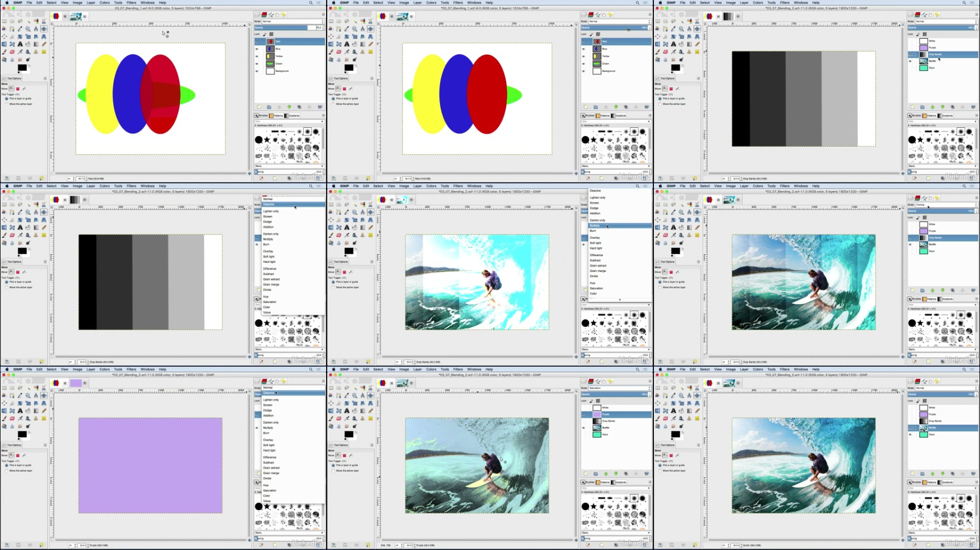This screenshot has width=980, height=550.
Task: Open the Mode dropdown showing Saturation
Action: pyautogui.click(x=620, y=388)
